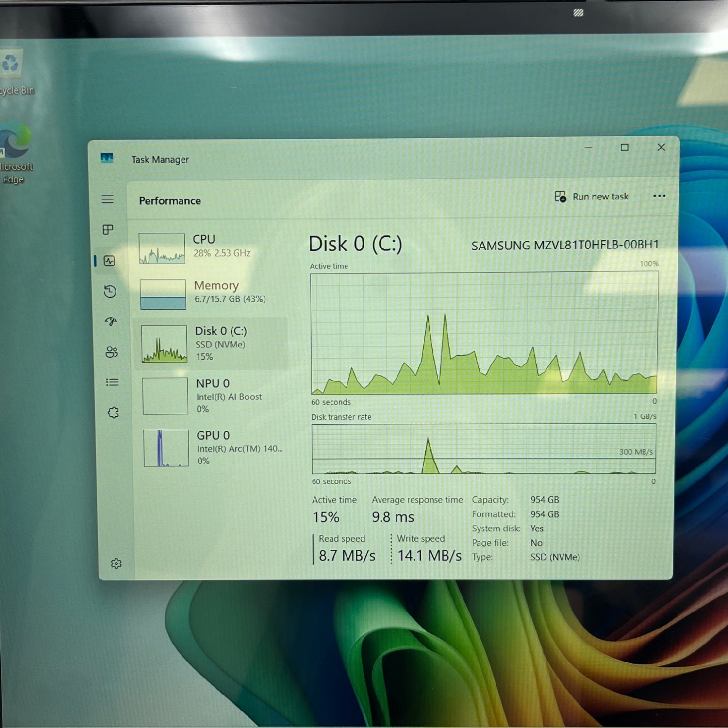Minimize the Task Manager window
Image resolution: width=728 pixels, height=728 pixels.
pos(588,147)
